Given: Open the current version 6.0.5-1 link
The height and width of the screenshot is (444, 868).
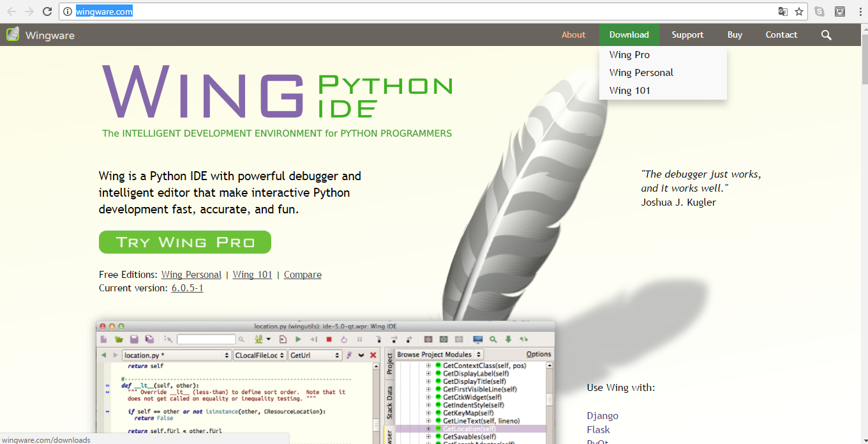Looking at the screenshot, I should tap(187, 288).
